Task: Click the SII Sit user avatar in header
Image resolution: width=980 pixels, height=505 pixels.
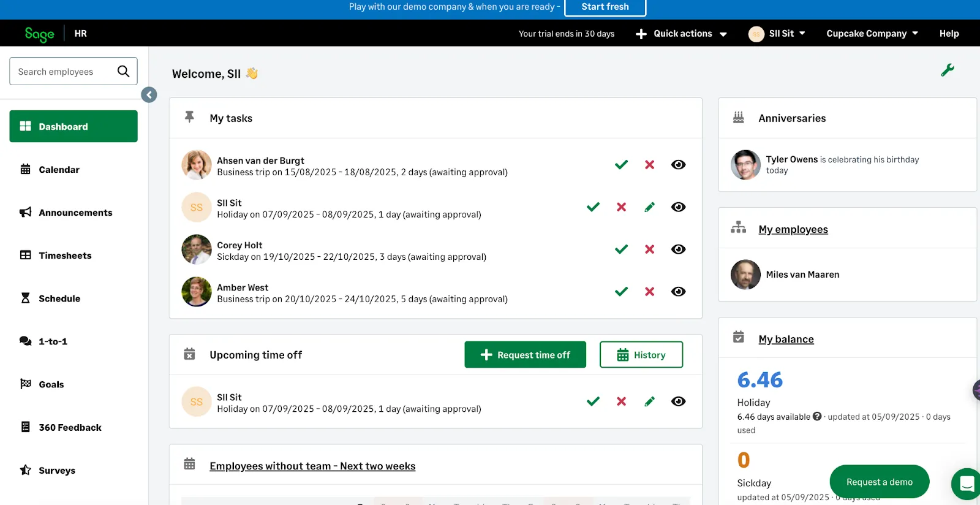Action: pyautogui.click(x=756, y=34)
